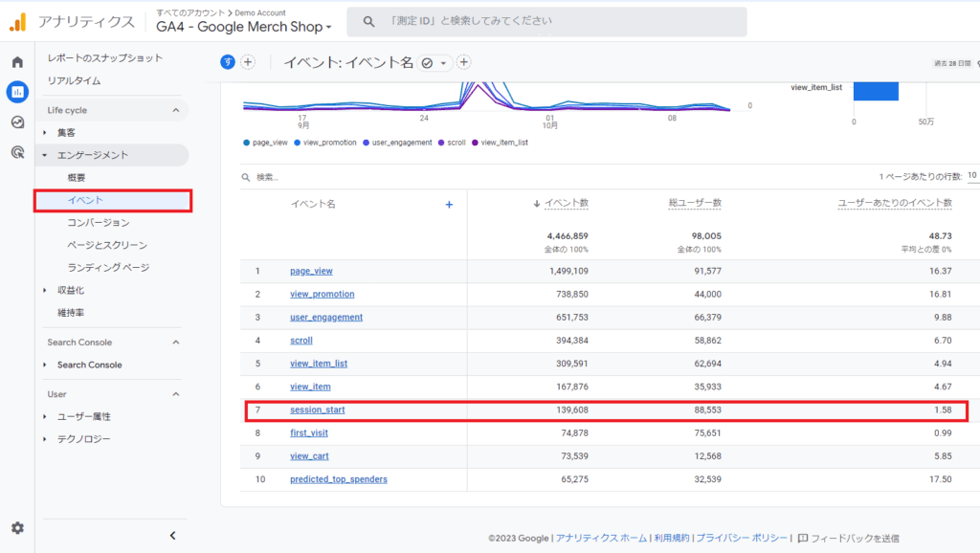Toggle page_view series in chart legend
The image size is (980, 553).
pyautogui.click(x=266, y=143)
